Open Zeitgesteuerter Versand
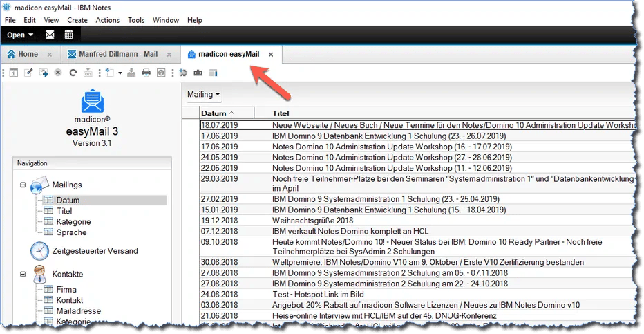 pyautogui.click(x=95, y=250)
